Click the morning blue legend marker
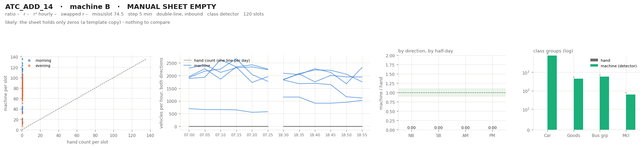 (x=29, y=60)
